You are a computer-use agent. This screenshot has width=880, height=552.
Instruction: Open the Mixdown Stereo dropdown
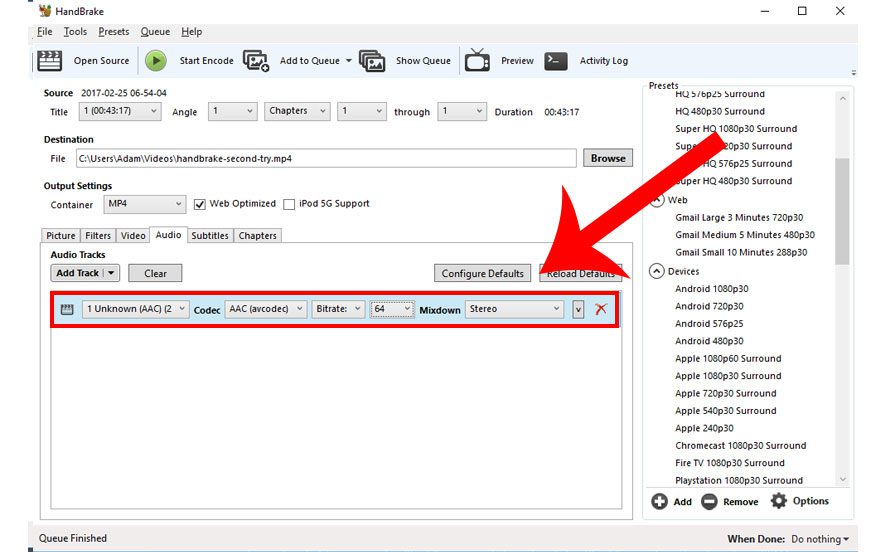[514, 309]
